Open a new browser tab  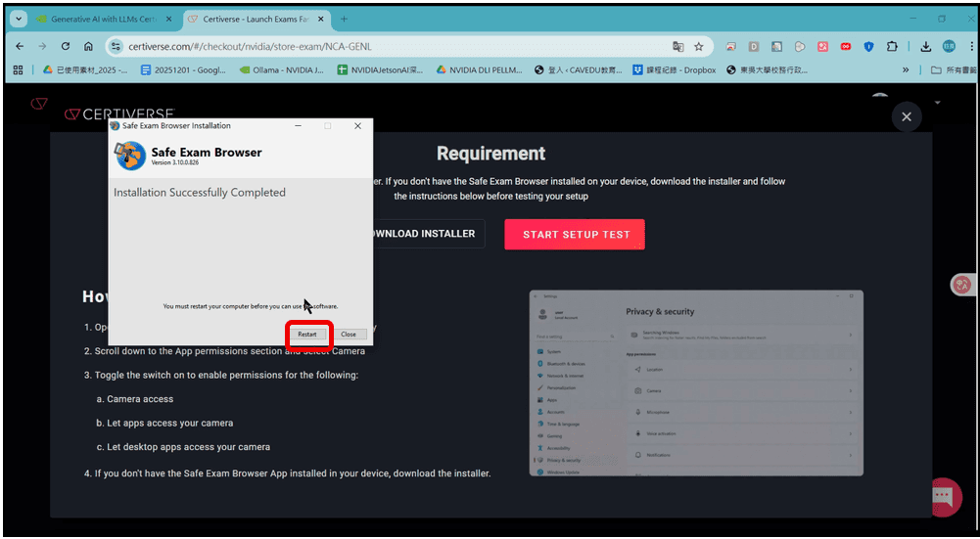(344, 20)
